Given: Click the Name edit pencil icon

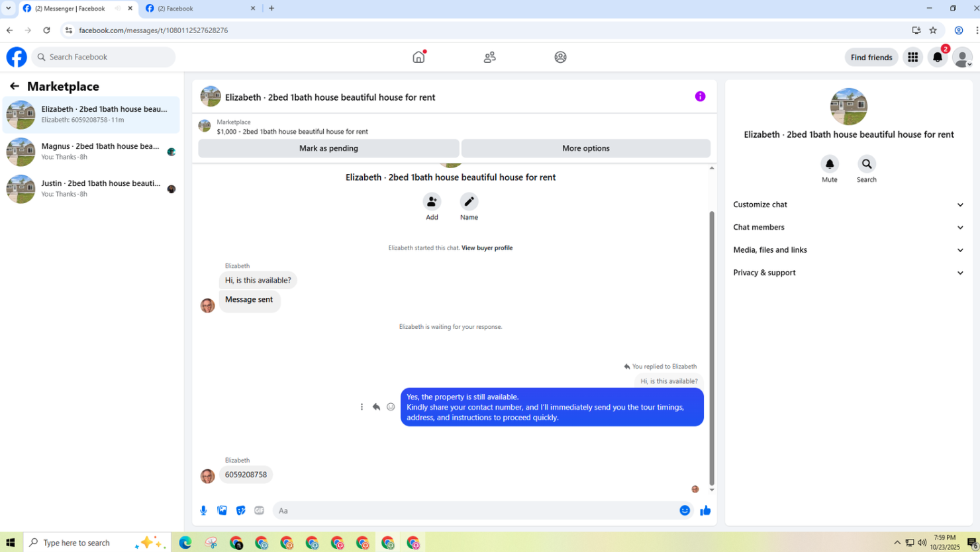Looking at the screenshot, I should pyautogui.click(x=469, y=201).
